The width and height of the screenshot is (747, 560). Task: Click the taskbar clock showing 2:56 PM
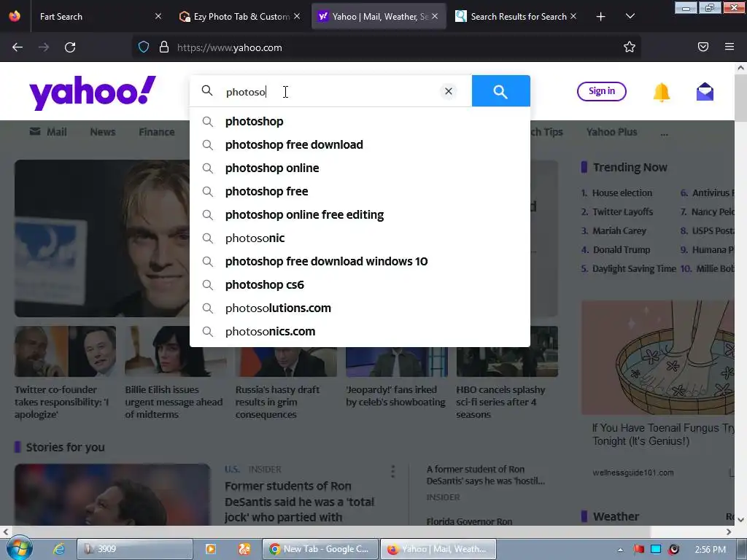[x=711, y=550]
